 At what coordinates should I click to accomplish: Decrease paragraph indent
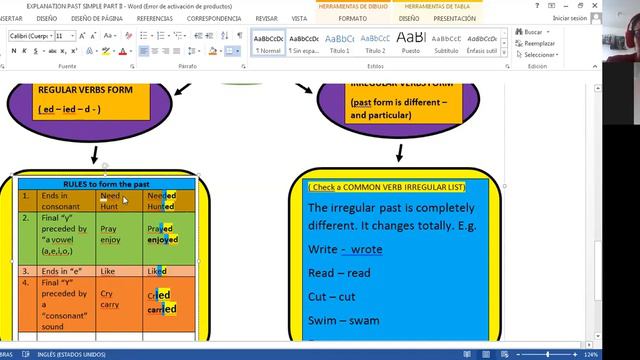point(198,36)
